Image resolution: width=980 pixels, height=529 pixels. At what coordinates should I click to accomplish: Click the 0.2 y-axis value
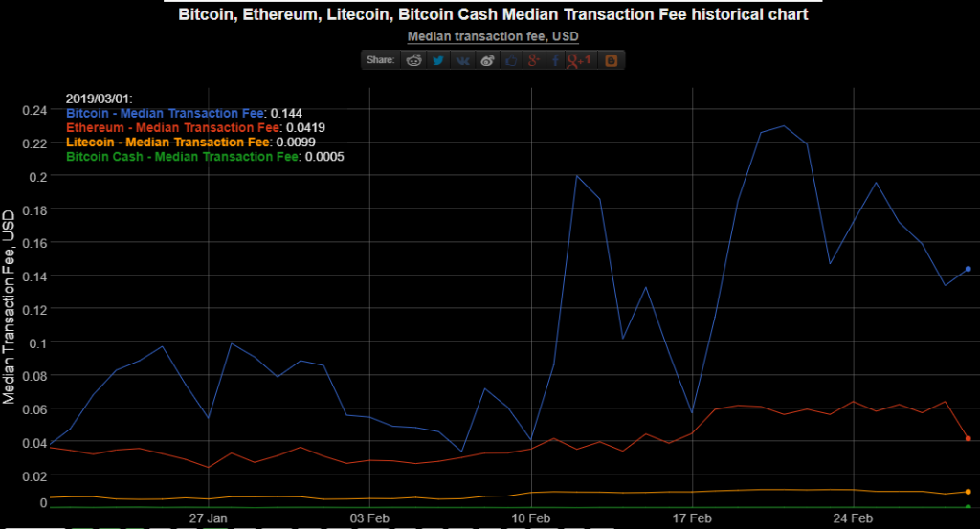click(38, 177)
